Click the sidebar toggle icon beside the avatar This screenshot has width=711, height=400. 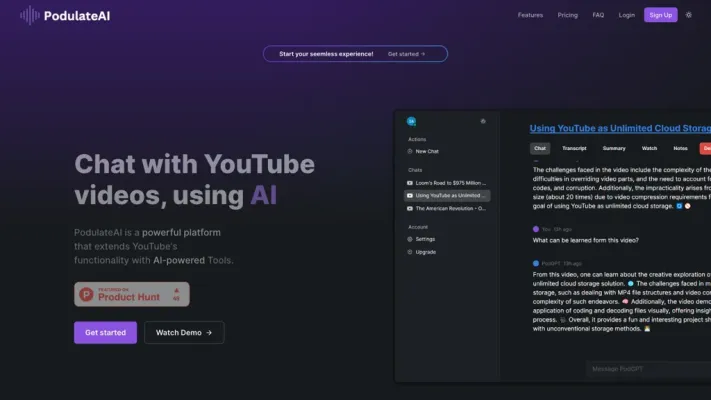(x=483, y=121)
